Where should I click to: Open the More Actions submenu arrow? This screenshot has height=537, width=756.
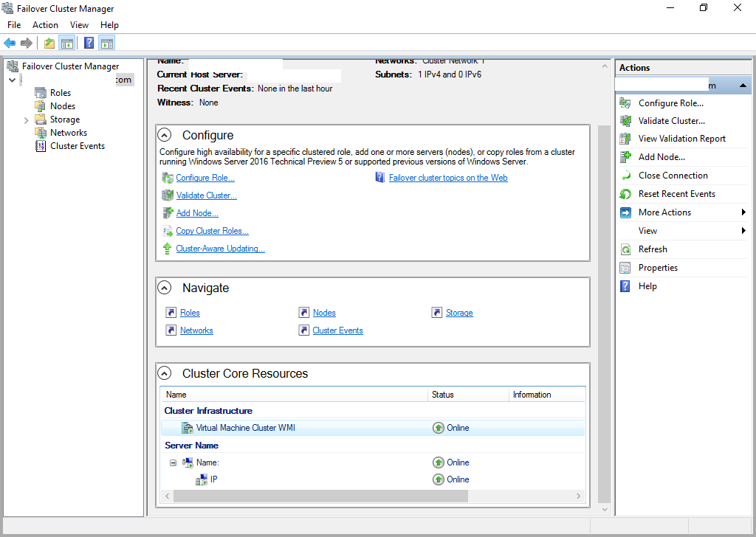click(x=743, y=212)
